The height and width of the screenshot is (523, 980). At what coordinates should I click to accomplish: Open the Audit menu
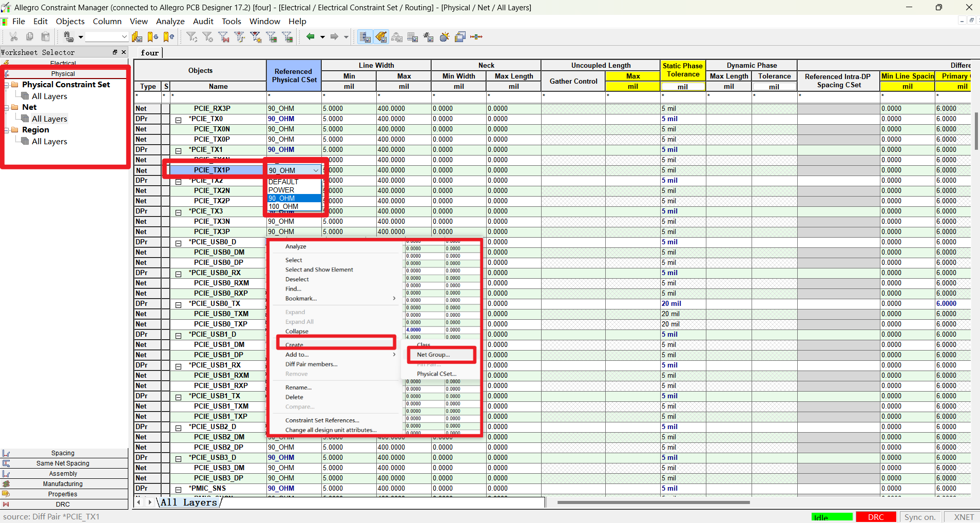[203, 21]
